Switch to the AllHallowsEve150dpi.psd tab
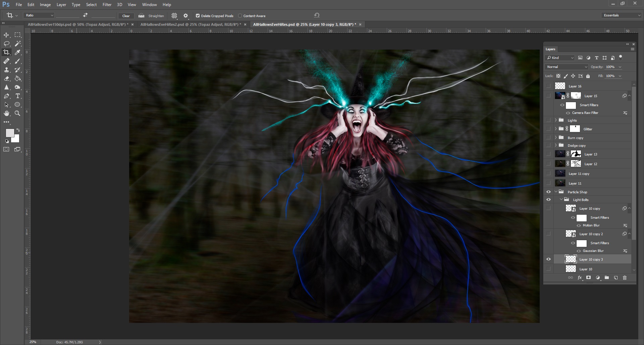This screenshot has height=345, width=644. coord(78,24)
